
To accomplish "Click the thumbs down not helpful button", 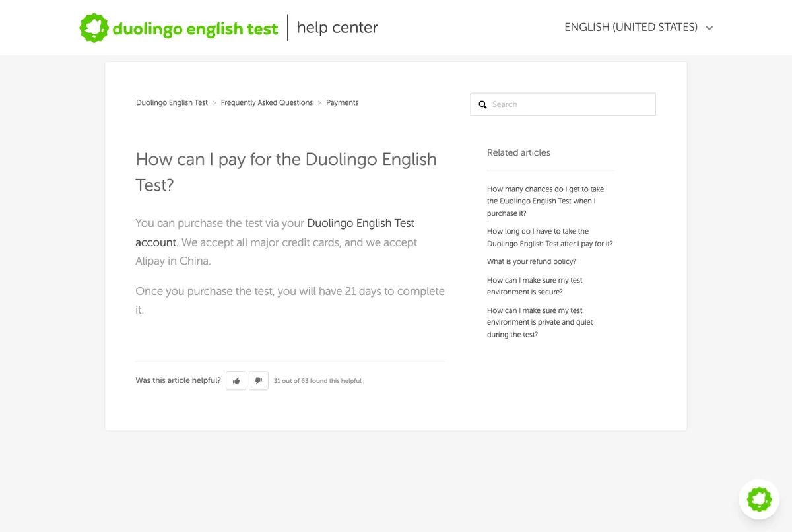I will pyautogui.click(x=259, y=381).
